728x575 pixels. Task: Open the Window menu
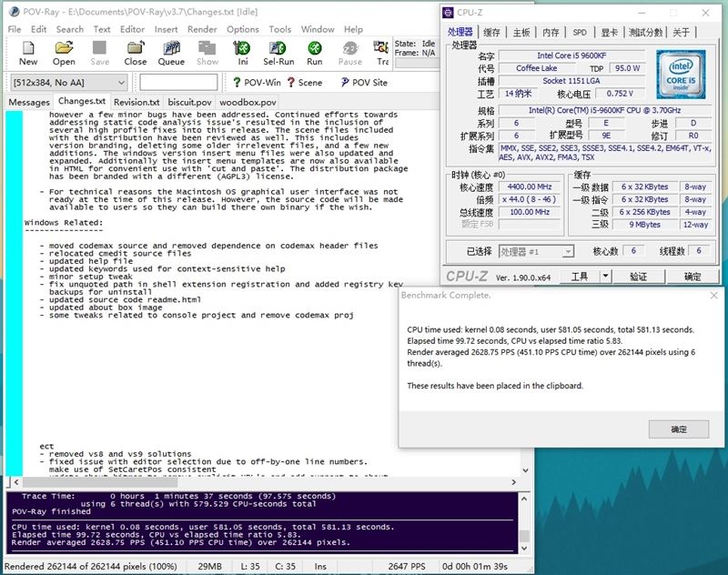318,29
